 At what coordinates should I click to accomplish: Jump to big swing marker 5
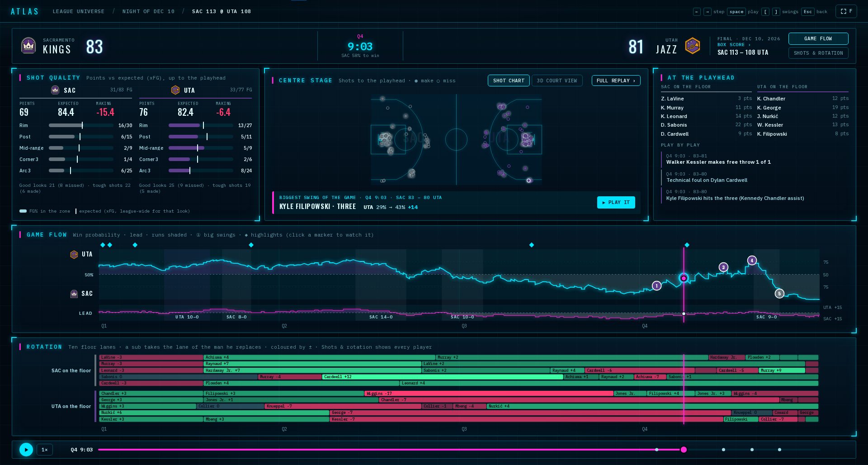(x=779, y=293)
